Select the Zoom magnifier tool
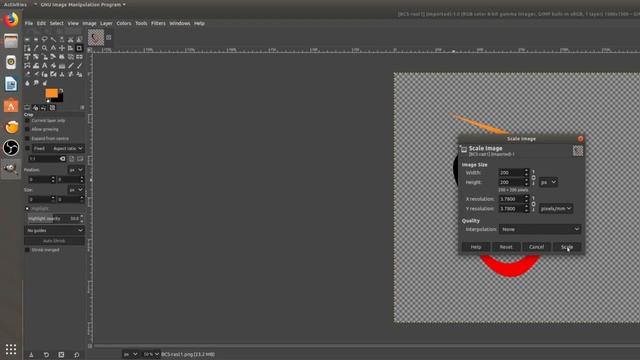This screenshot has width=640, height=360. tap(44, 48)
